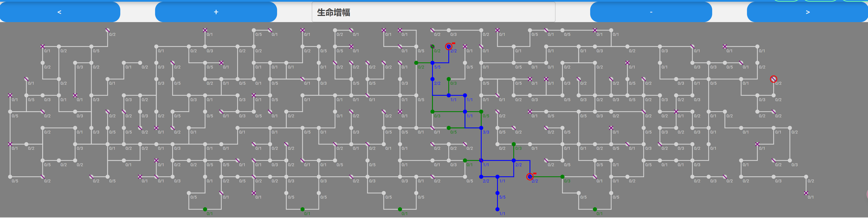Select the slashed blue 1/1 junction node

point(481,160)
